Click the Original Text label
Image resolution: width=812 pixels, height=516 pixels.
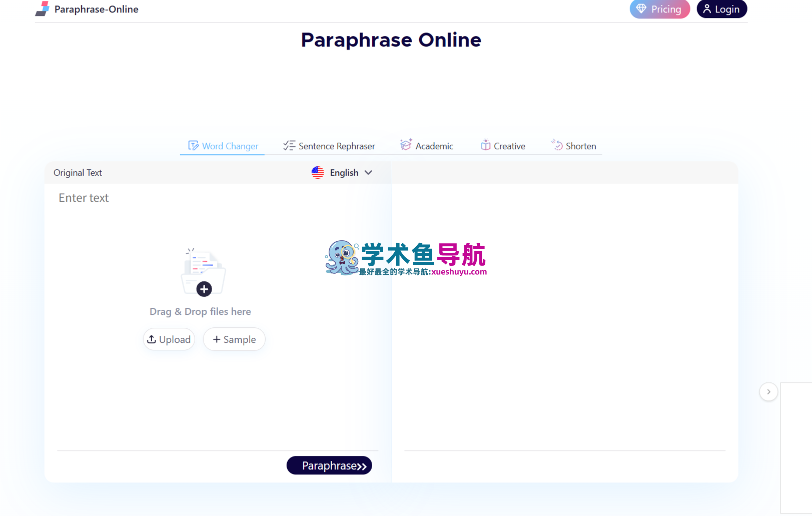tap(78, 173)
